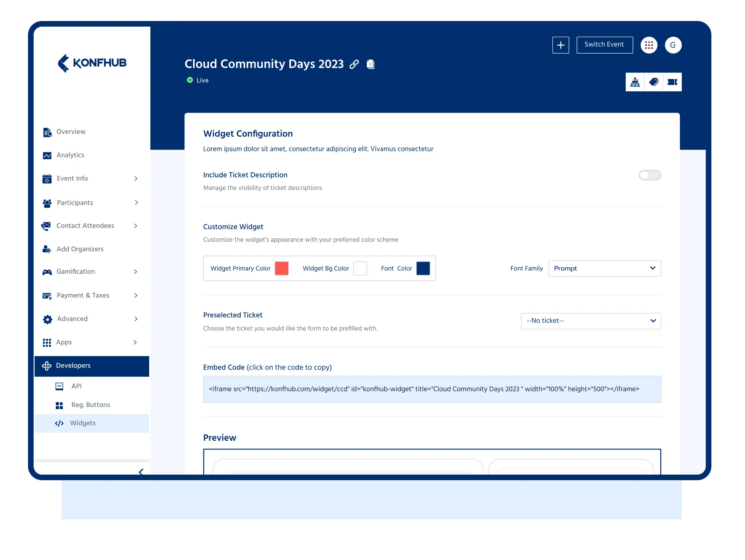Click the attendees group icon button
The width and height of the screenshot is (745, 560).
pyautogui.click(x=635, y=82)
